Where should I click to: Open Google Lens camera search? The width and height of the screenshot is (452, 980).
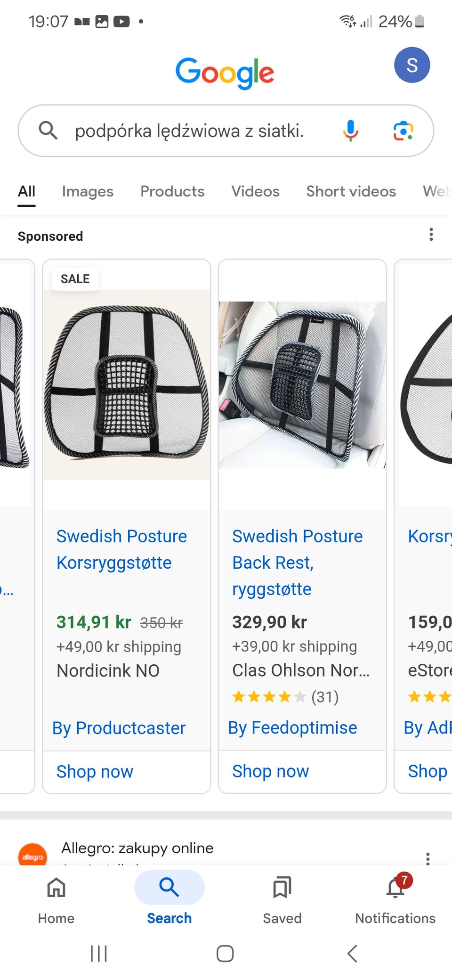(403, 131)
